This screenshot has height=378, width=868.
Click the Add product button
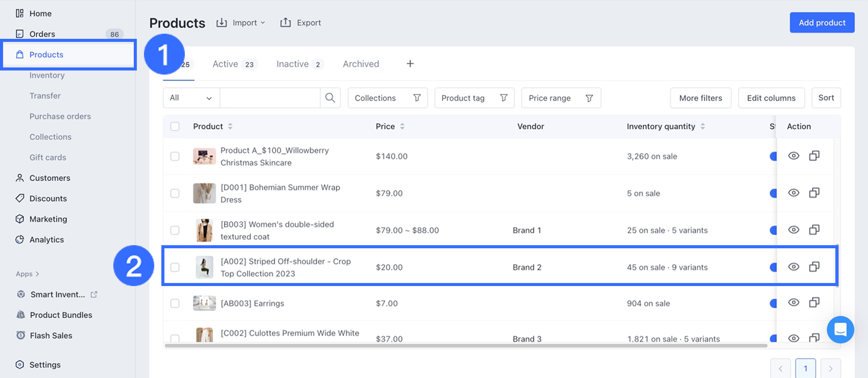coord(822,23)
